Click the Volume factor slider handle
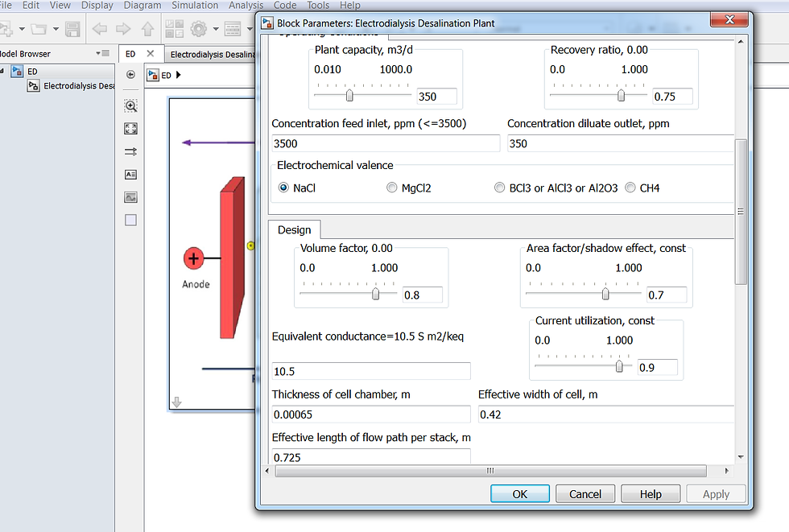789x532 pixels. [x=375, y=294]
